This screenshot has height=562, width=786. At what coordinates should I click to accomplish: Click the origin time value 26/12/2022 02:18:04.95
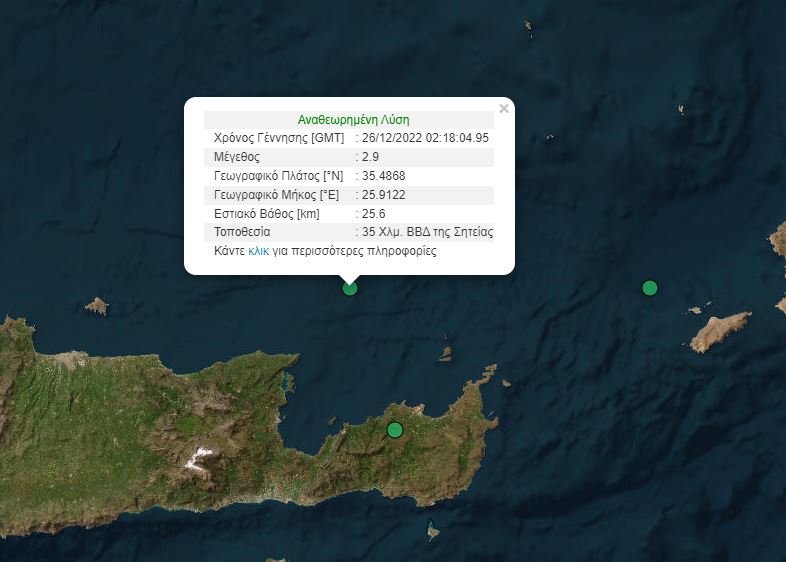[425, 138]
